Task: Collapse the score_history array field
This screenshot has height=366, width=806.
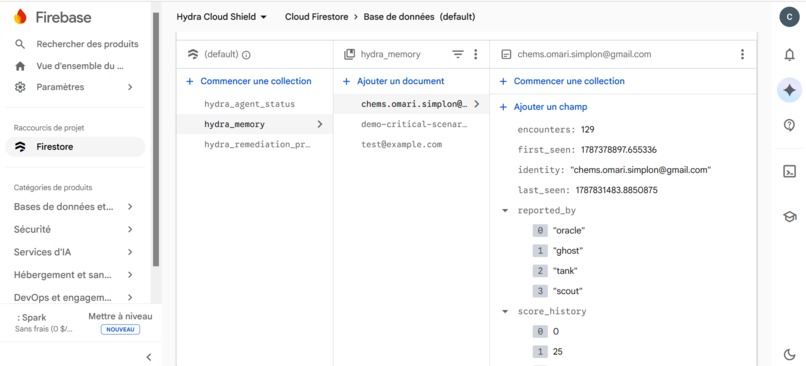Action: (505, 312)
